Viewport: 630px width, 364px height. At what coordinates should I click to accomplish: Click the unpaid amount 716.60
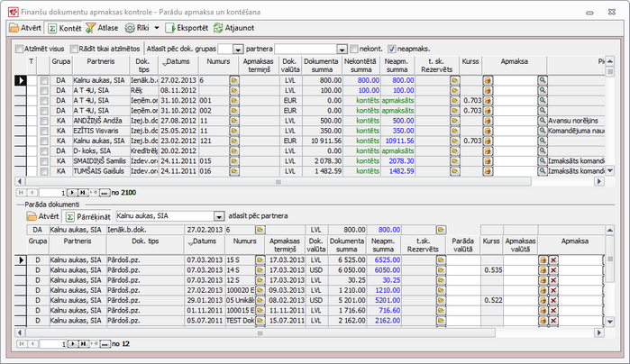(389, 310)
